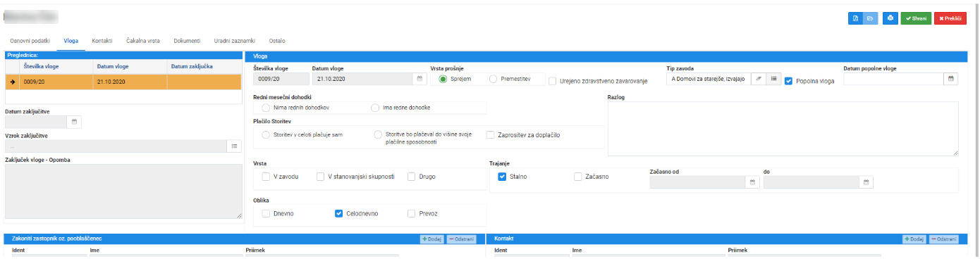
Task: Click into the Razlog text area
Action: (x=783, y=128)
